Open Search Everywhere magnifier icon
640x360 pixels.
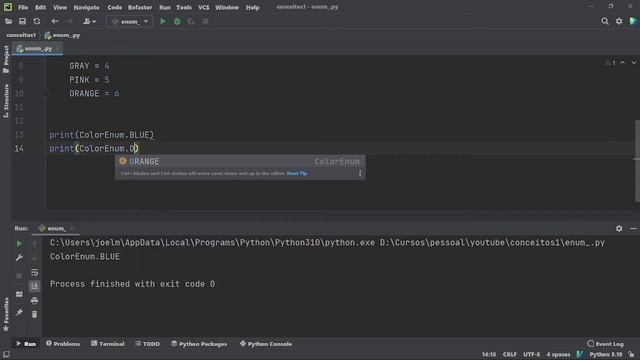pos(605,21)
